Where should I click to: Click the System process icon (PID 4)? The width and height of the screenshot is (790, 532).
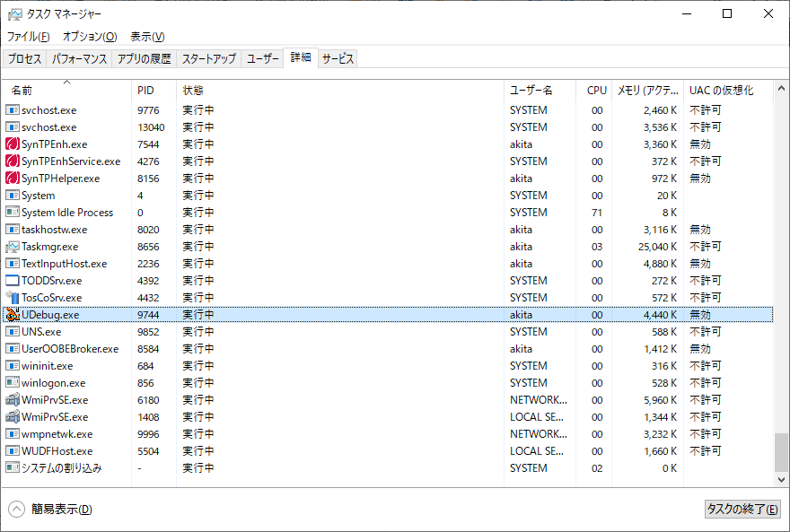[12, 196]
